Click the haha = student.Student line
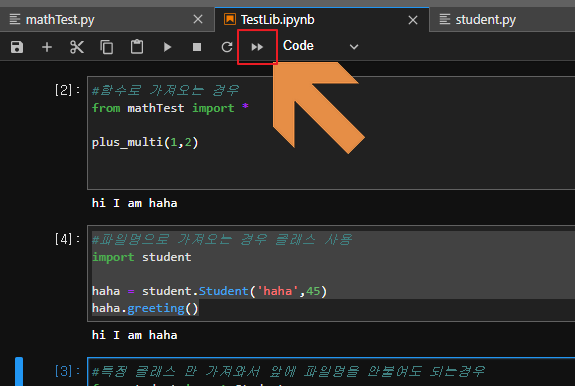 pos(209,291)
